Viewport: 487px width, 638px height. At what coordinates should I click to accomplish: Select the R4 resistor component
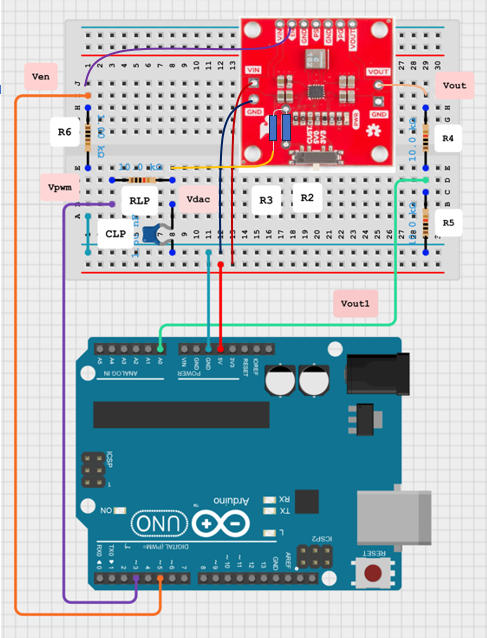(x=426, y=138)
